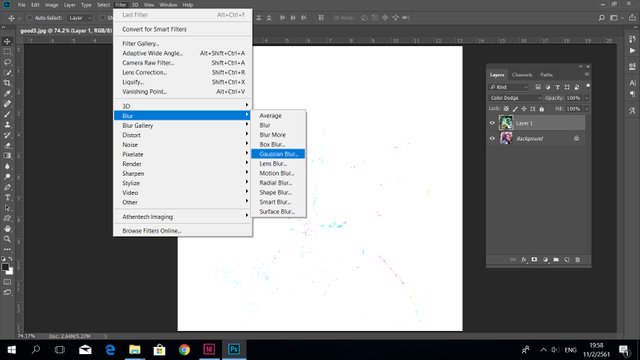Choose Lens Correction item
This screenshot has height=360, width=640.
(182, 72)
